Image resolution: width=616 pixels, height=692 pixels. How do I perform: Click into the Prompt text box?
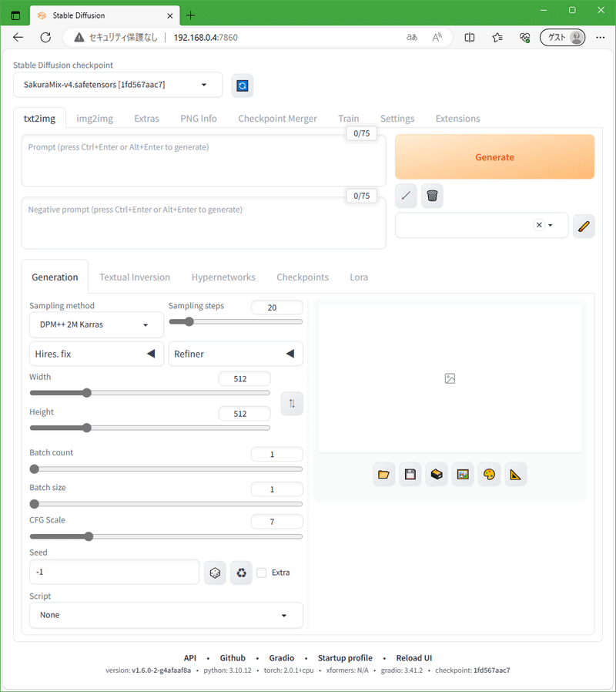pos(204,160)
